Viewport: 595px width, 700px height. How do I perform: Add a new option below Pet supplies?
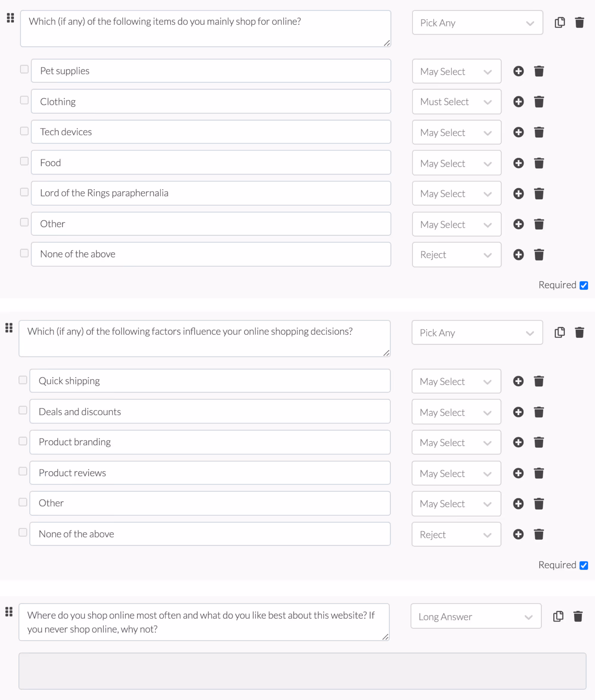coord(519,71)
